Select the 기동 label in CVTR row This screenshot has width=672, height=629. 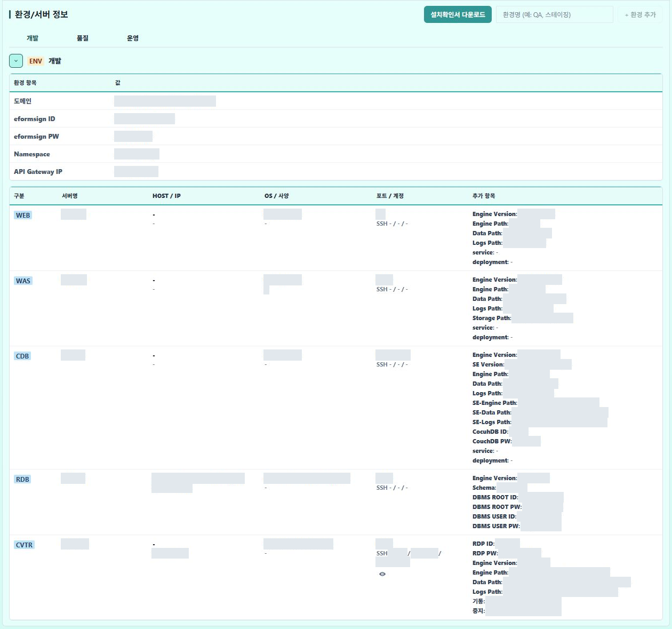(479, 601)
